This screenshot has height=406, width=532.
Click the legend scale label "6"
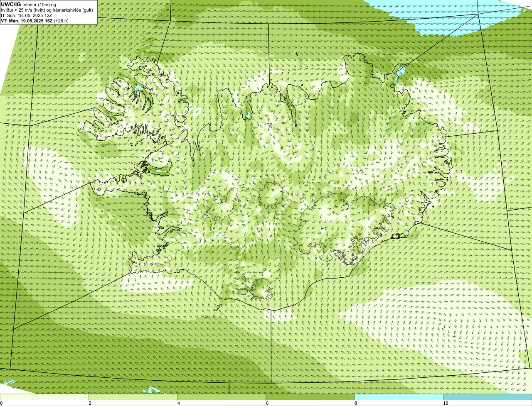pyautogui.click(x=267, y=403)
